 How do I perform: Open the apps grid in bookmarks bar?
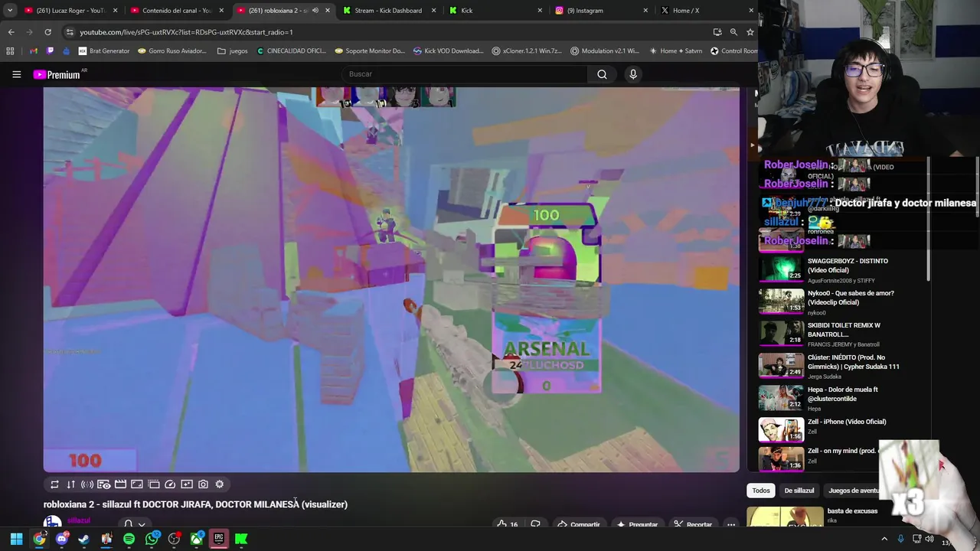[x=10, y=51]
